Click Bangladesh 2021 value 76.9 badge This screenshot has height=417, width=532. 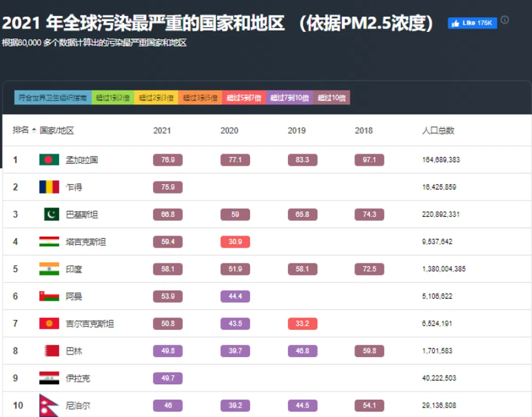tap(168, 160)
